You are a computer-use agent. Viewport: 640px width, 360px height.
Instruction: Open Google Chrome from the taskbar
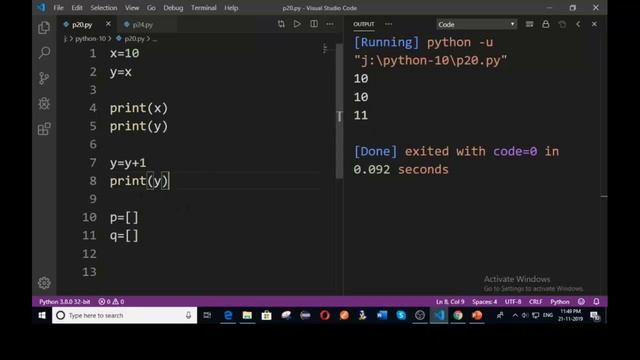(x=458, y=315)
